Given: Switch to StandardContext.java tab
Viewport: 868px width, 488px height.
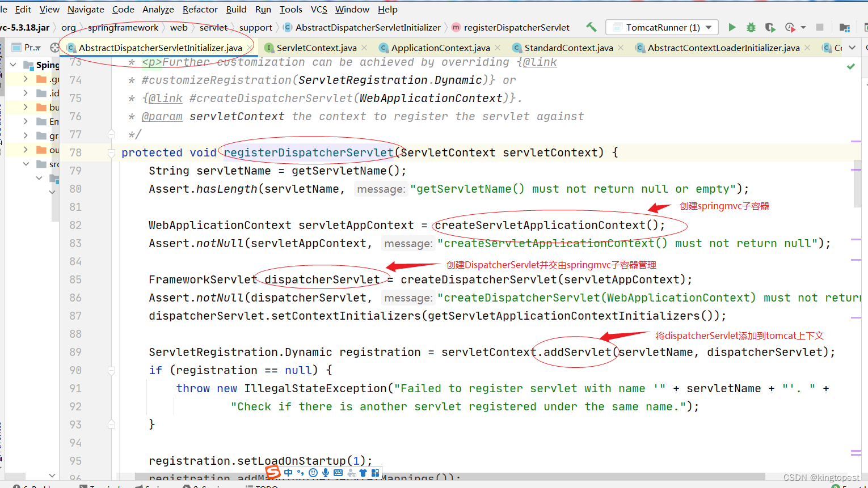Looking at the screenshot, I should [568, 48].
